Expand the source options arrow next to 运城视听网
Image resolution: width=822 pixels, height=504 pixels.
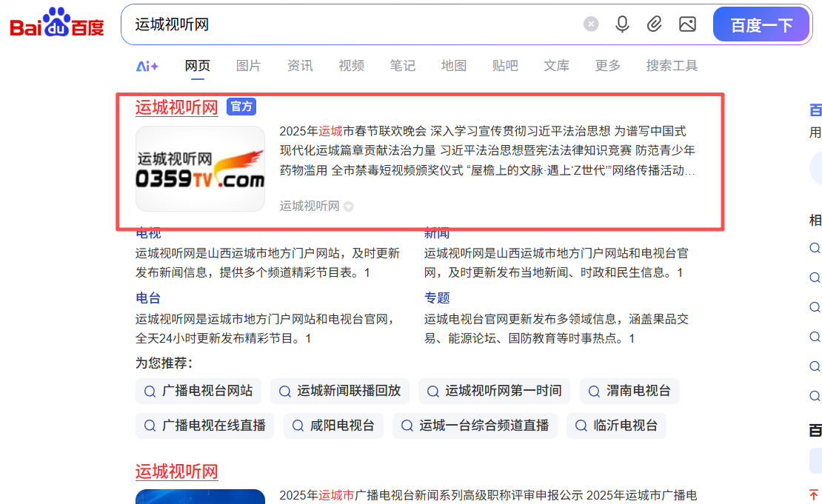(x=348, y=206)
